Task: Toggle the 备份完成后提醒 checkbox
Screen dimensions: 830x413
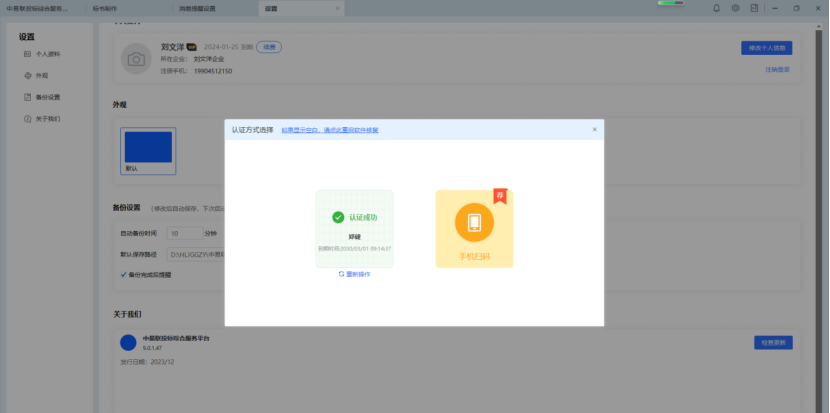Action: click(124, 274)
